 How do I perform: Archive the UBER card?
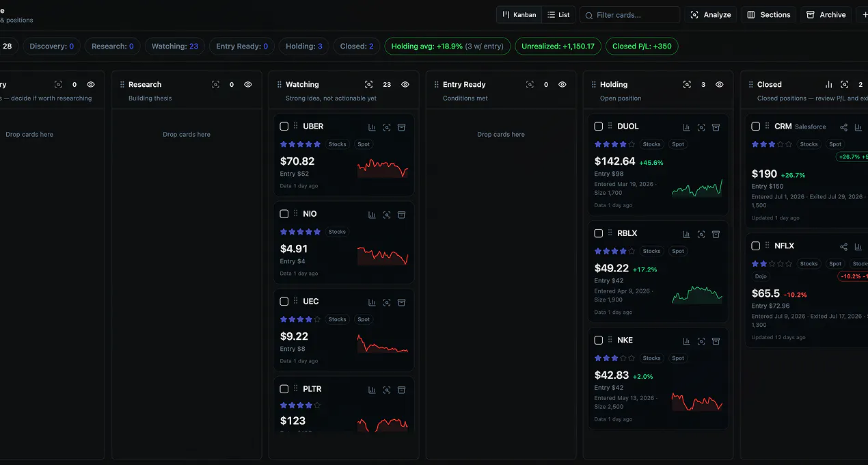click(402, 127)
